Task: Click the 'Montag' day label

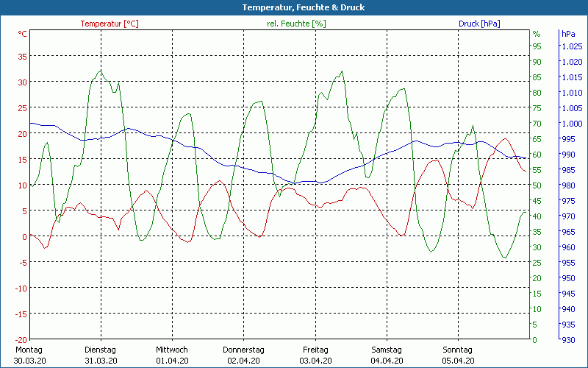Action: (x=29, y=350)
